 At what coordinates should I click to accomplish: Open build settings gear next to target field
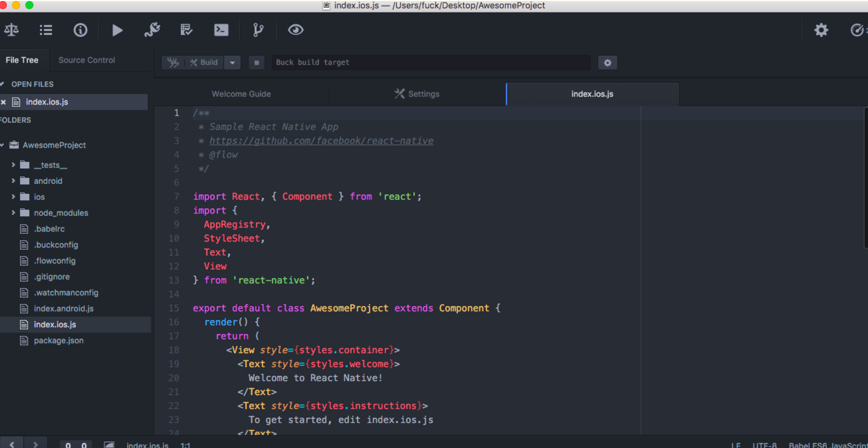coord(607,63)
